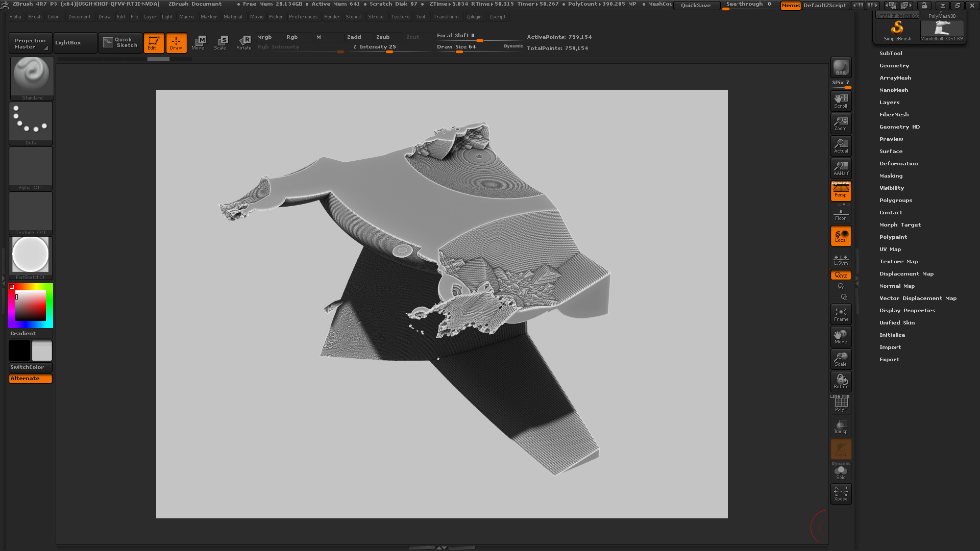
Task: Expand the Masking section
Action: pyautogui.click(x=891, y=176)
